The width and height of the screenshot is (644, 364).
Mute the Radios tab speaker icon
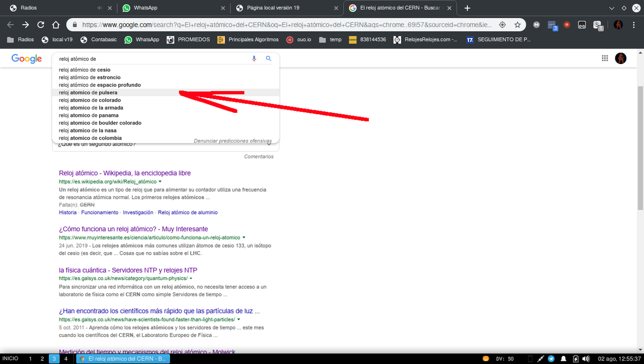pyautogui.click(x=100, y=8)
